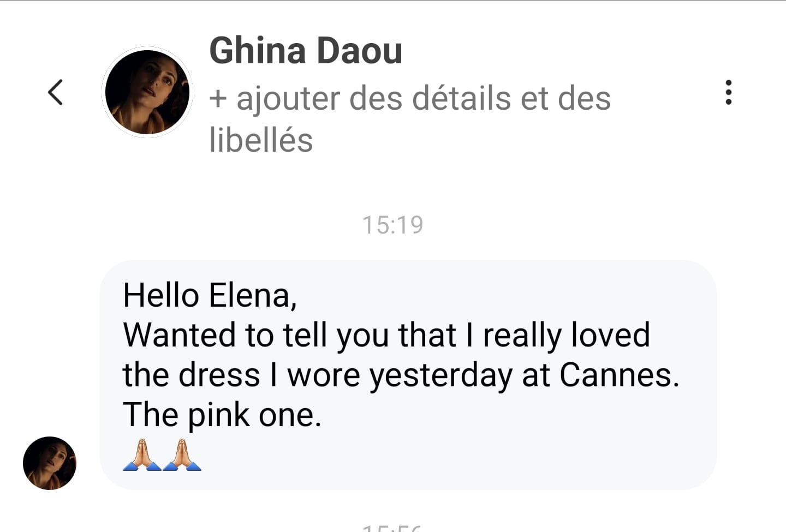The image size is (786, 532).
Task: Click the partially visible timestamp at bottom
Action: coord(392,527)
